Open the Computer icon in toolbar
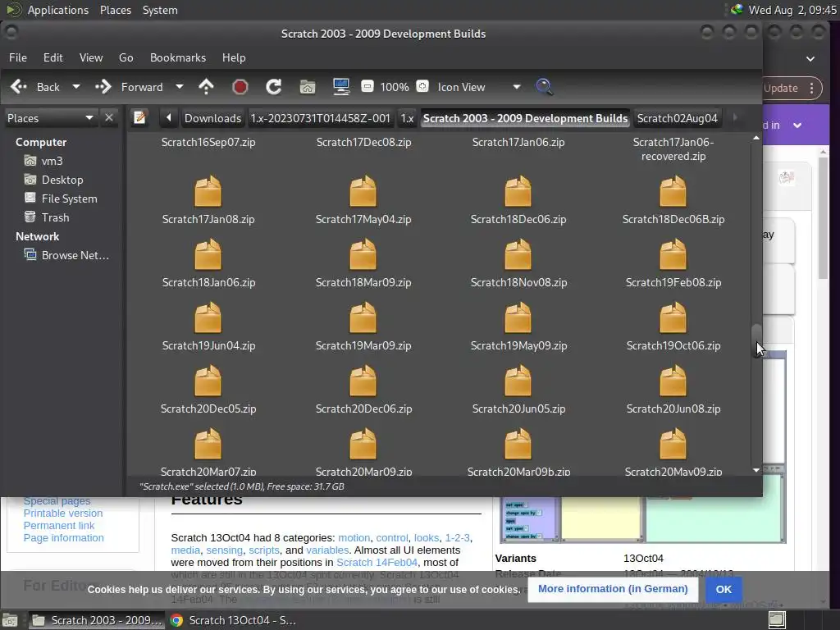 tap(341, 87)
